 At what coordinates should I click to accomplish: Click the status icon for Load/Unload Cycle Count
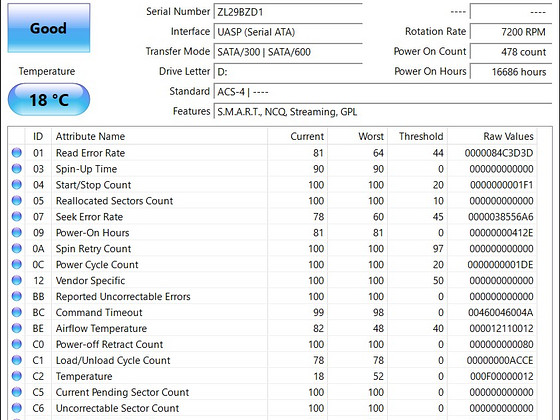pyautogui.click(x=16, y=360)
